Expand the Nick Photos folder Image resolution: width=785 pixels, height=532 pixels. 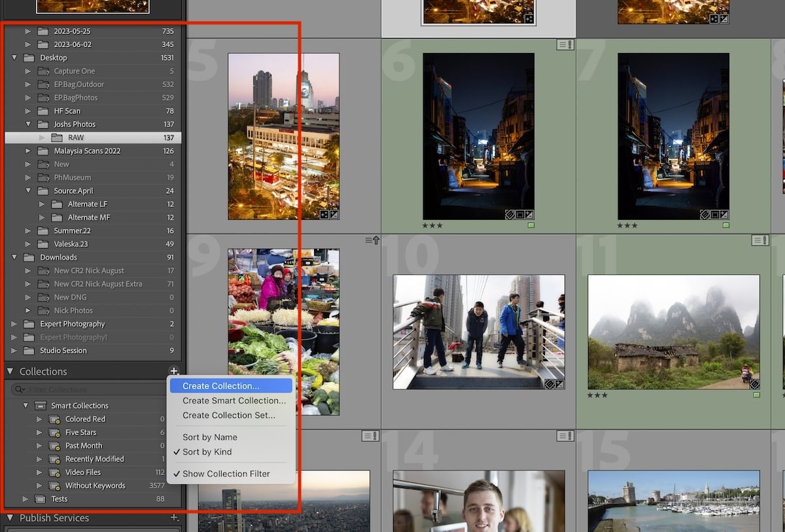point(27,310)
